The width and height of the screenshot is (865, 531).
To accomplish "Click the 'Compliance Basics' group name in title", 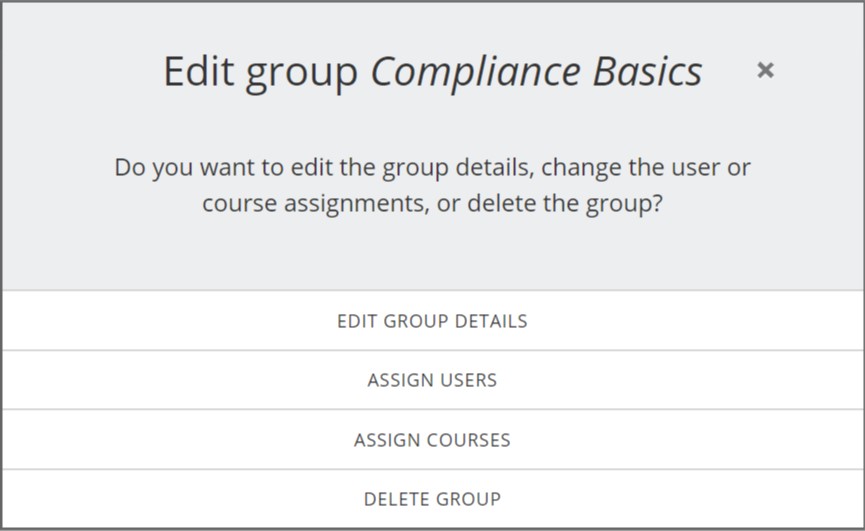I will click(536, 71).
